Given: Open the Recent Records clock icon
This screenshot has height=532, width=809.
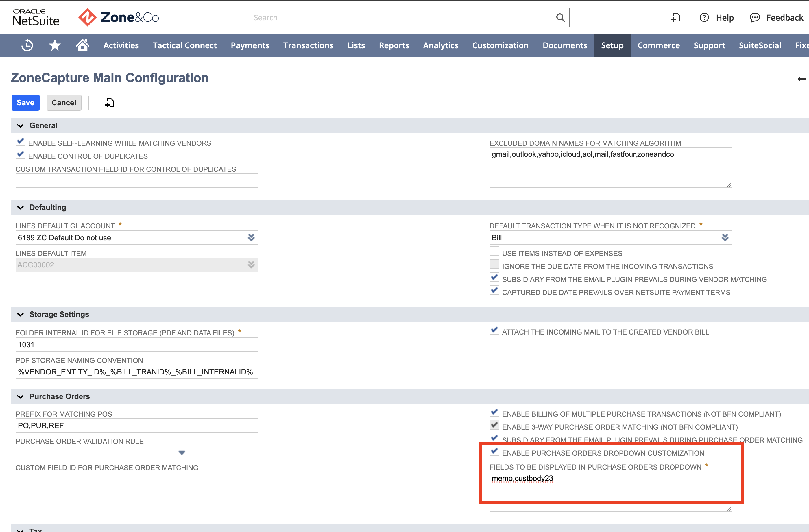Looking at the screenshot, I should (x=27, y=45).
